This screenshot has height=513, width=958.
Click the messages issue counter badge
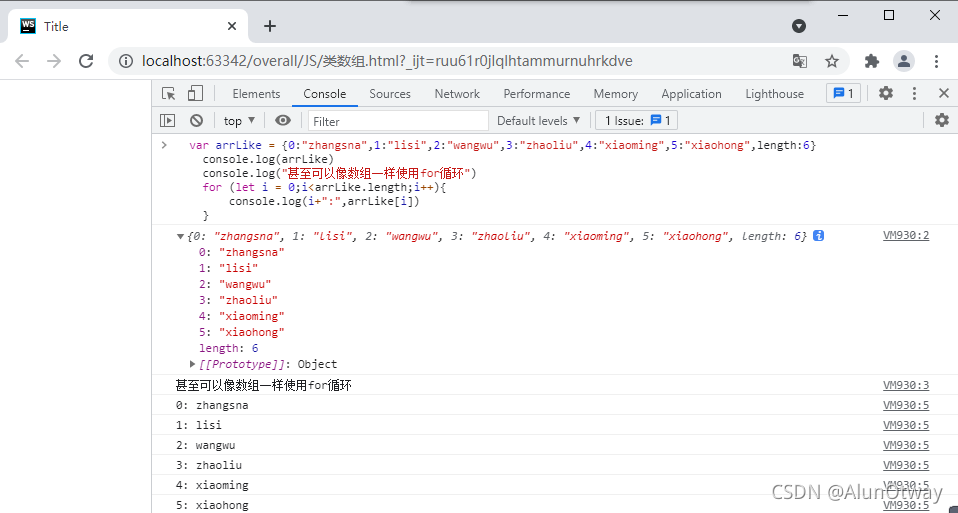[x=844, y=93]
